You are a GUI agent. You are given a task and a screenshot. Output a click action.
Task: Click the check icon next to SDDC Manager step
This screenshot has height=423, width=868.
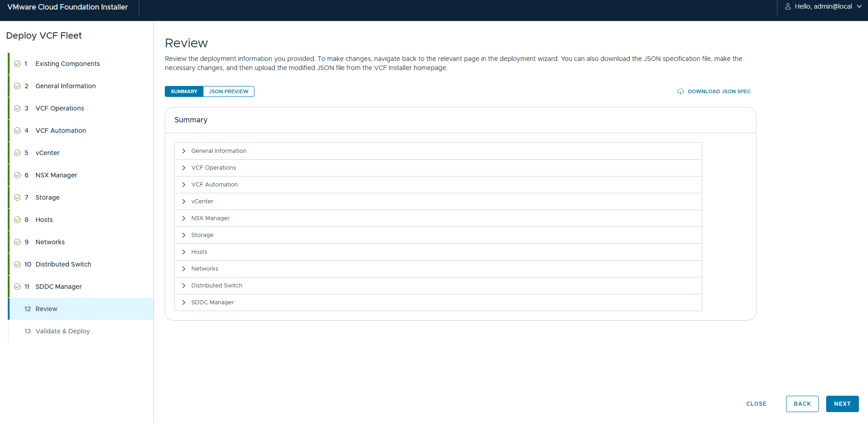pos(17,287)
